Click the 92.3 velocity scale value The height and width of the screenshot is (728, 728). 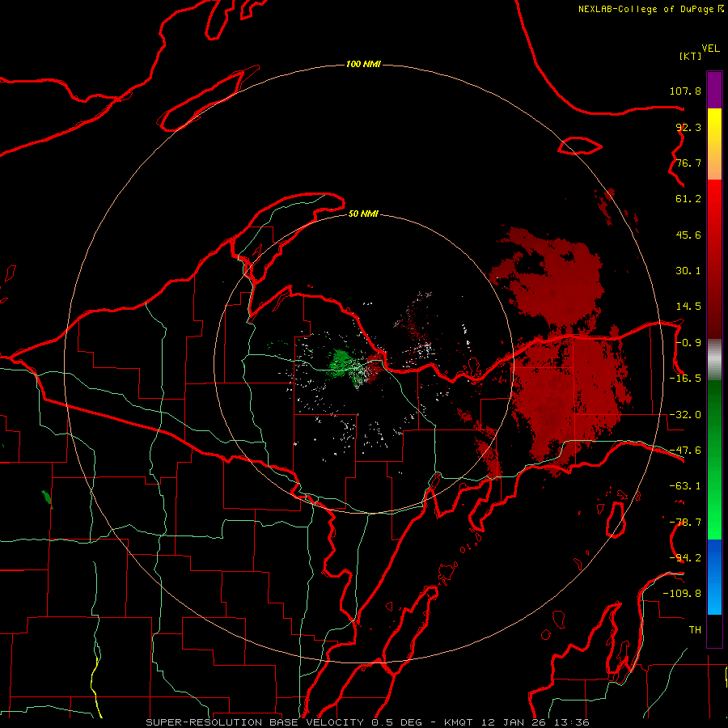[688, 127]
